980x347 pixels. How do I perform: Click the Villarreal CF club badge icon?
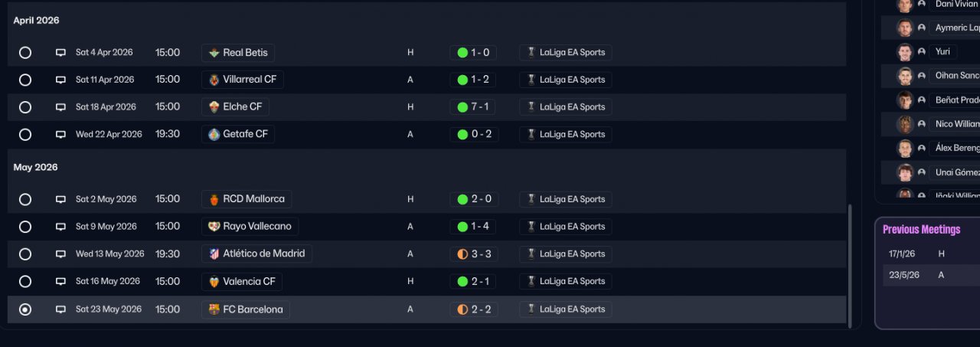coord(214,80)
